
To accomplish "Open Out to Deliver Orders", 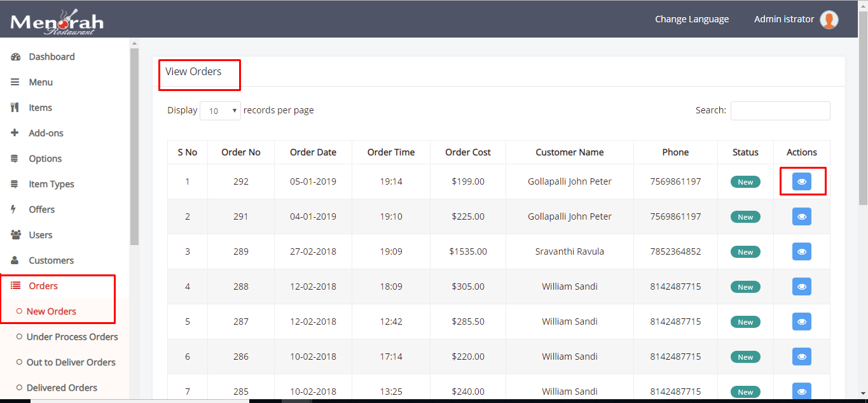I will [71, 362].
